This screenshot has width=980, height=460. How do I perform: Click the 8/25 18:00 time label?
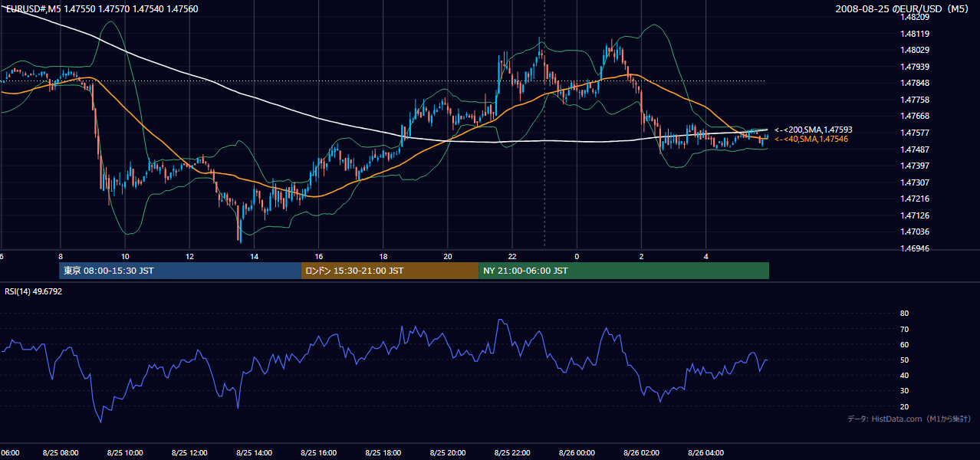pyautogui.click(x=383, y=453)
